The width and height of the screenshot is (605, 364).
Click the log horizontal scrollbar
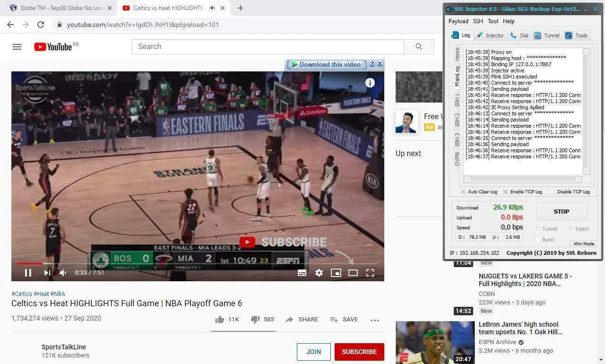(523, 179)
